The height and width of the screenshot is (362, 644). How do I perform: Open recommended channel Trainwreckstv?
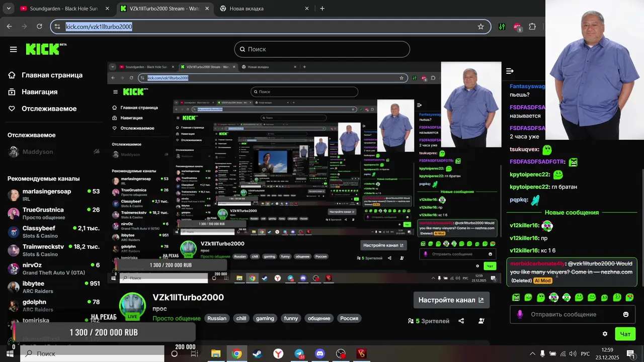[53, 250]
